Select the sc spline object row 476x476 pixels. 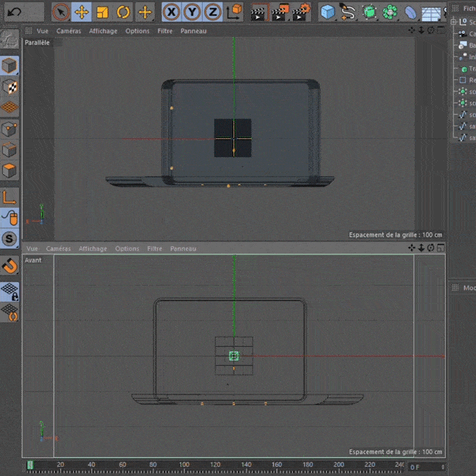(x=467, y=115)
